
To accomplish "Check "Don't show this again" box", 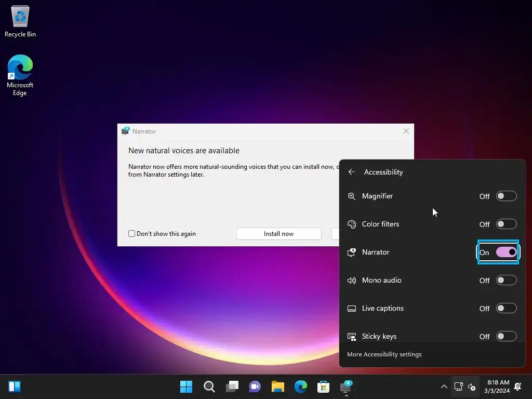I will [x=131, y=233].
